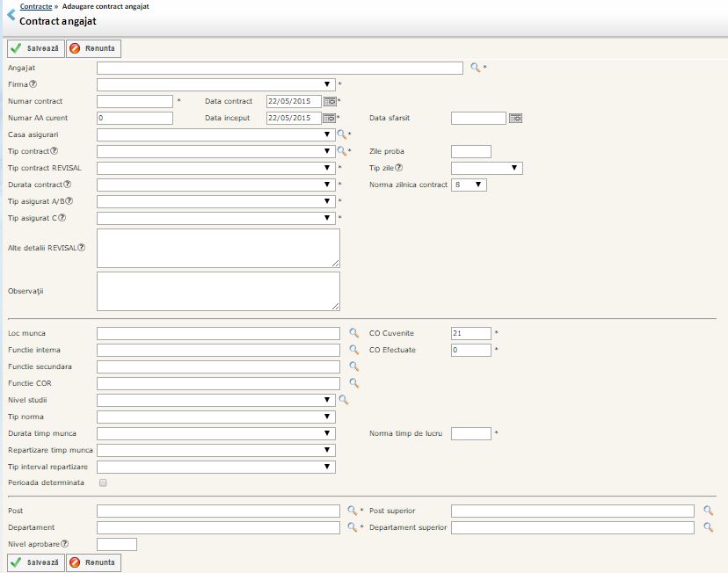Click the Observații text area
Image resolution: width=728 pixels, height=573 pixels.
click(218, 291)
